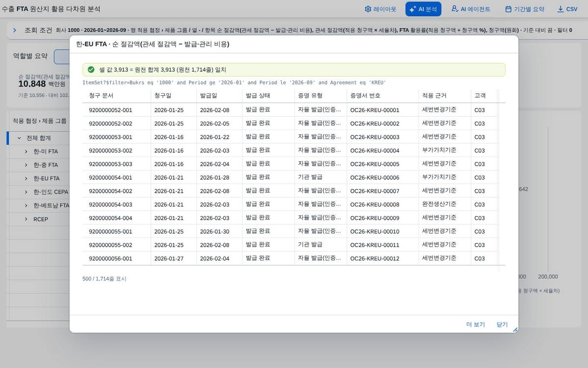Select billing document 9200000054-004
This screenshot has height=368, width=588.
[x=110, y=218]
